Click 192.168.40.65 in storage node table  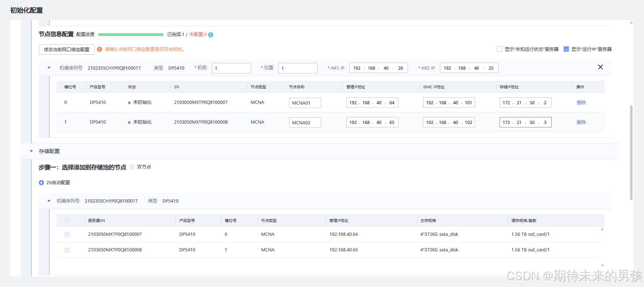coord(343,250)
